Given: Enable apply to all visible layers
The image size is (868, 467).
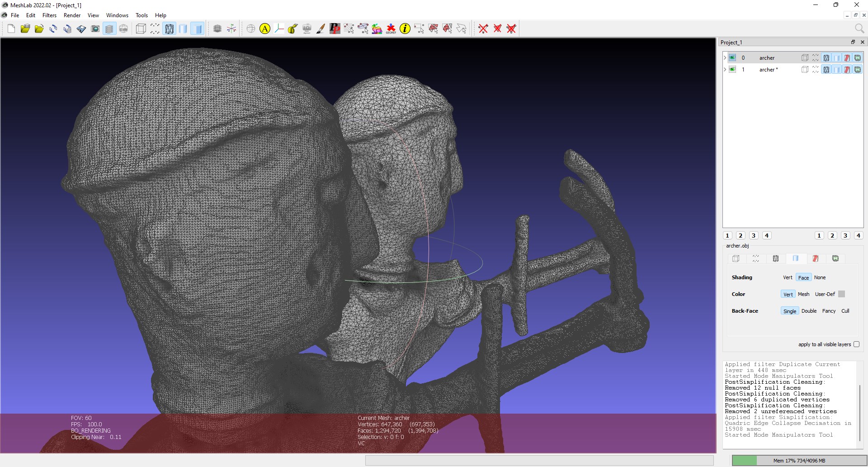Looking at the screenshot, I should 857,344.
